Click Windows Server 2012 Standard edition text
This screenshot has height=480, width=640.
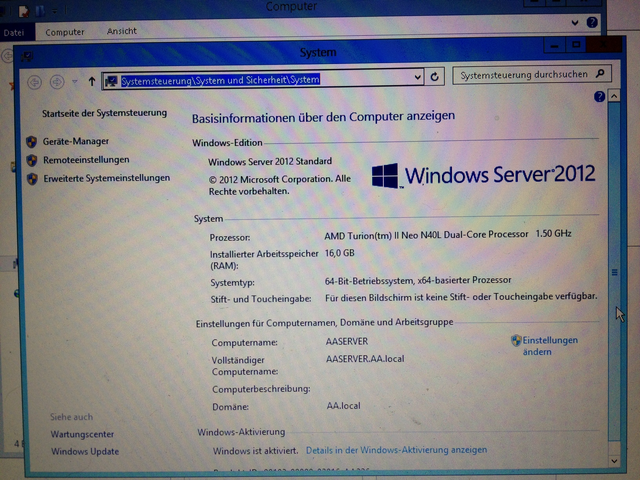click(270, 162)
